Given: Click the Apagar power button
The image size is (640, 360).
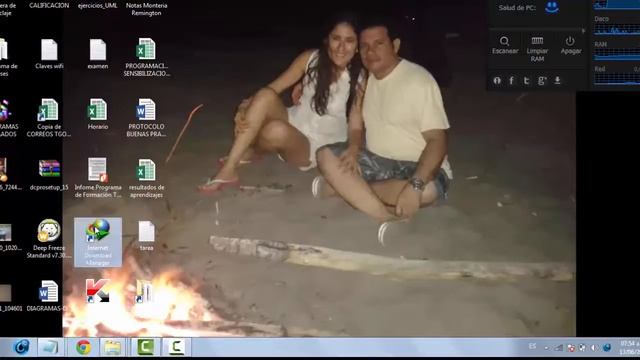Looking at the screenshot, I should [x=571, y=45].
